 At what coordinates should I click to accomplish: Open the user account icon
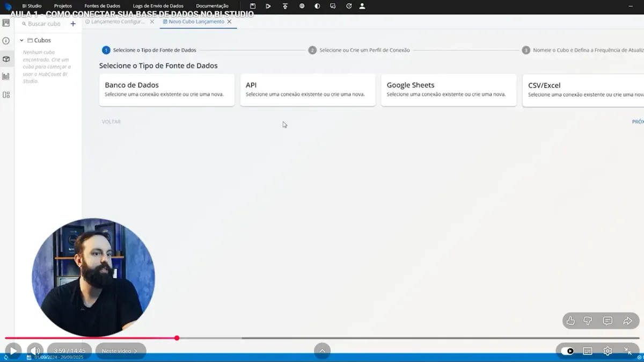click(362, 6)
